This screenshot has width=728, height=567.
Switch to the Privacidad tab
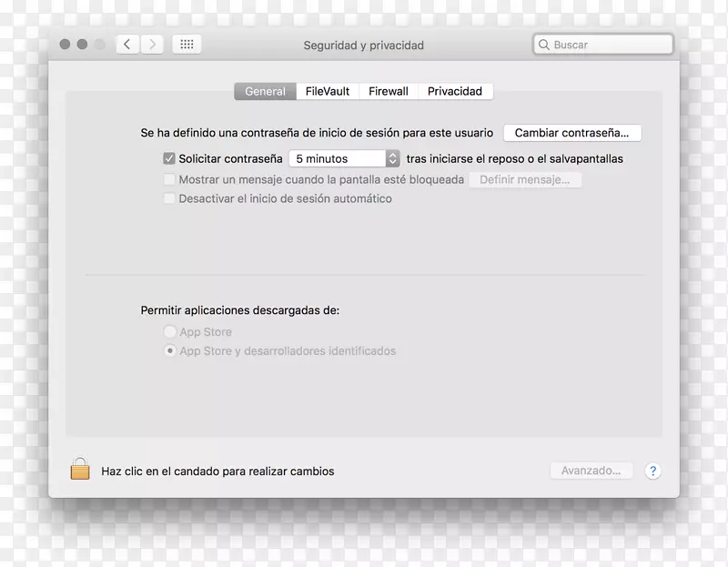(x=455, y=91)
